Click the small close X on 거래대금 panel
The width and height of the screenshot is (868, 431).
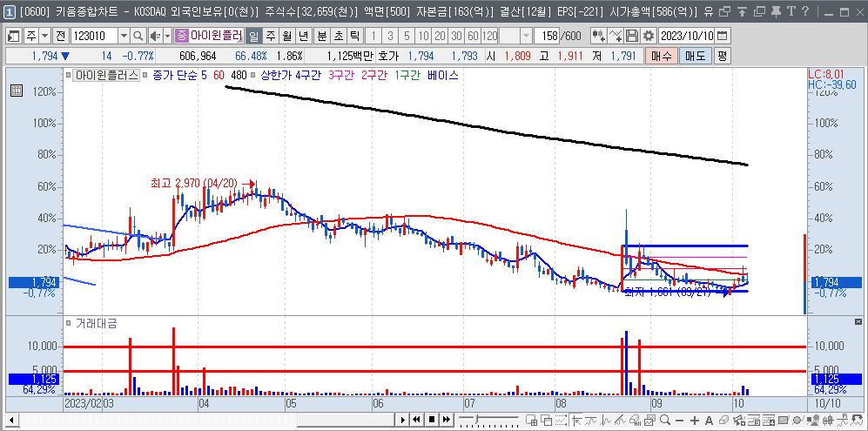coord(858,321)
